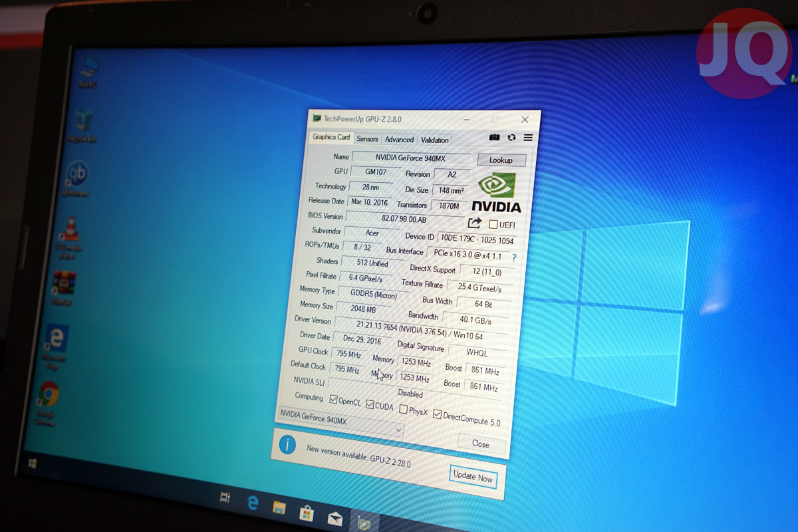Click the Bus Interface question mark icon

click(x=514, y=257)
